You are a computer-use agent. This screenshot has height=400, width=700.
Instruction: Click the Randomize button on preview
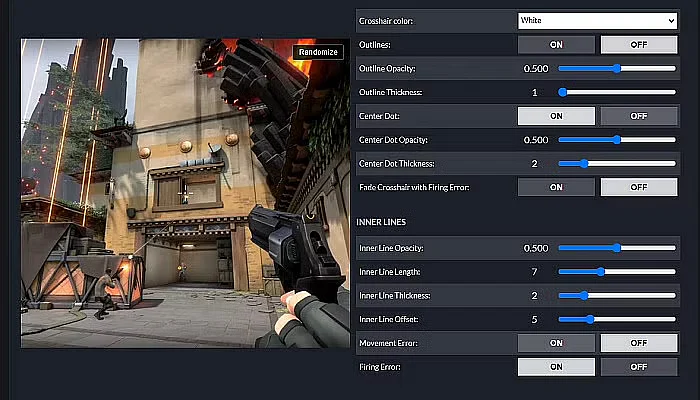[x=318, y=52]
